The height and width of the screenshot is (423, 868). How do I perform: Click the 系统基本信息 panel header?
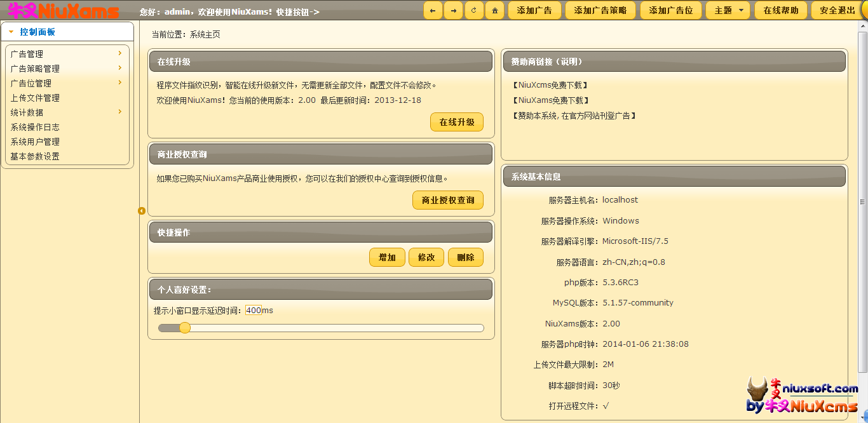(674, 177)
